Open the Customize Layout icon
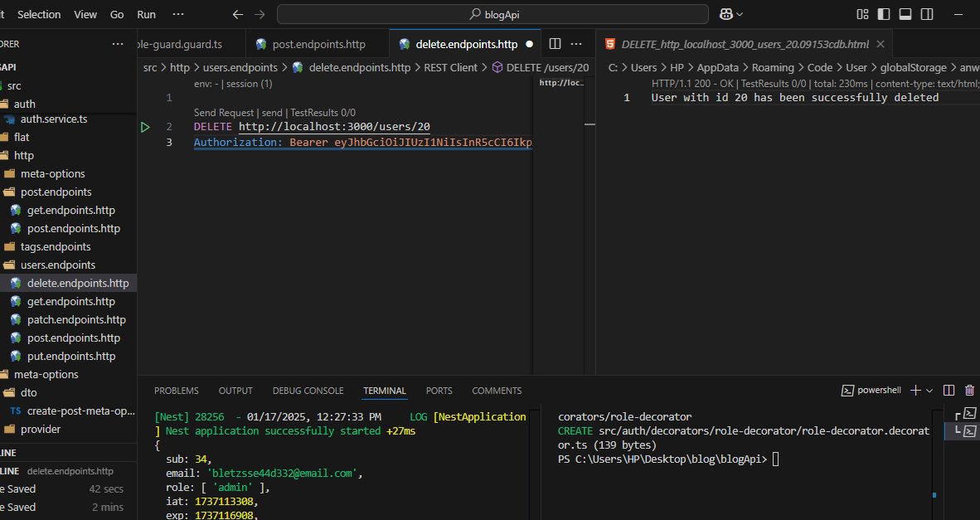This screenshot has height=520, width=980. tap(862, 14)
